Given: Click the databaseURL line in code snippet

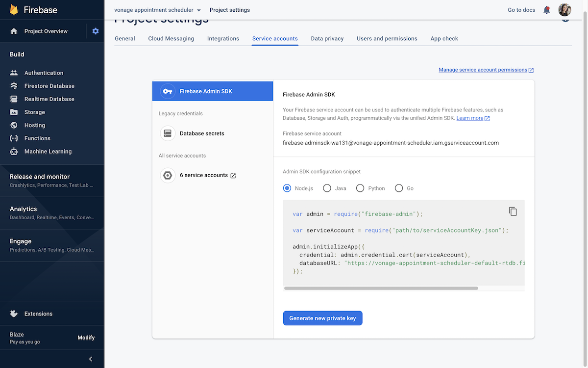Looking at the screenshot, I should coord(412,263).
